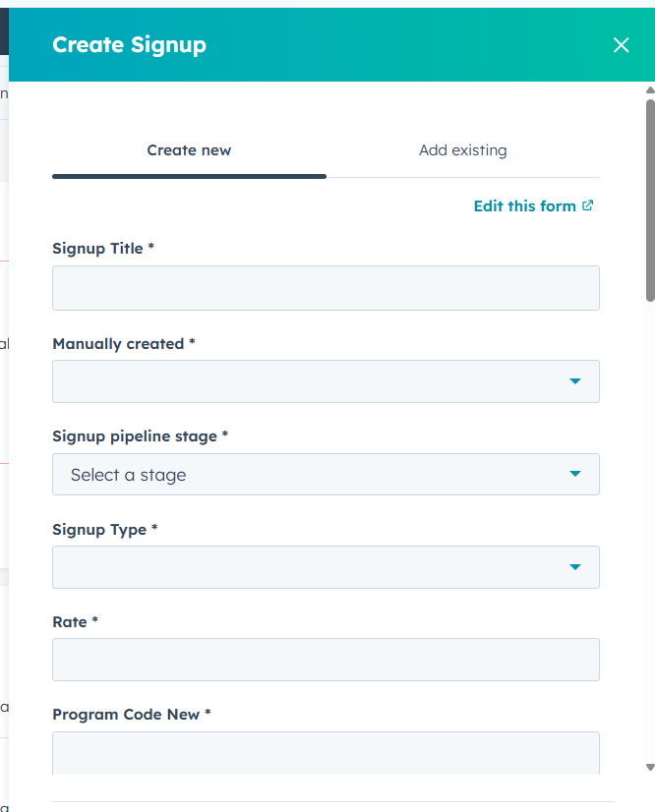Switch to the Add existing tab
Screen dimensions: 655x812
point(462,150)
